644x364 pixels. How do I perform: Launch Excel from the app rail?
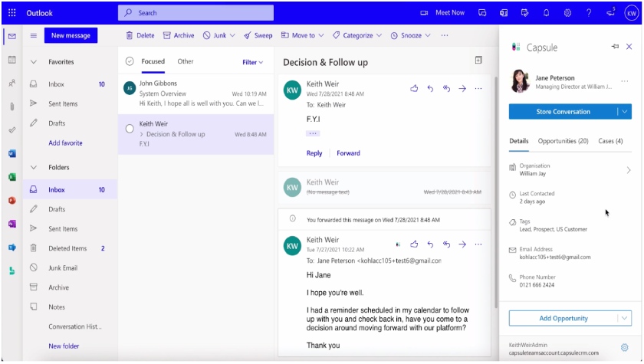pos(12,177)
